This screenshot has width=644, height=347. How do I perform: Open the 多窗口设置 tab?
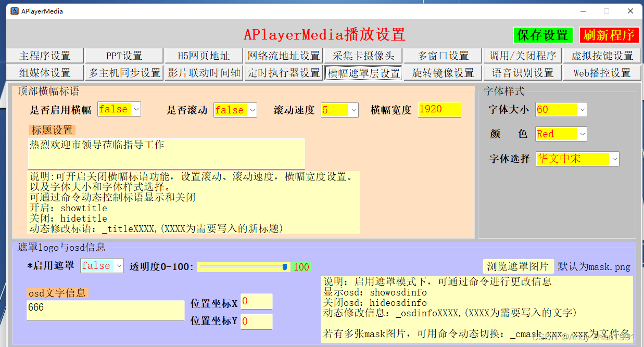[x=443, y=56]
